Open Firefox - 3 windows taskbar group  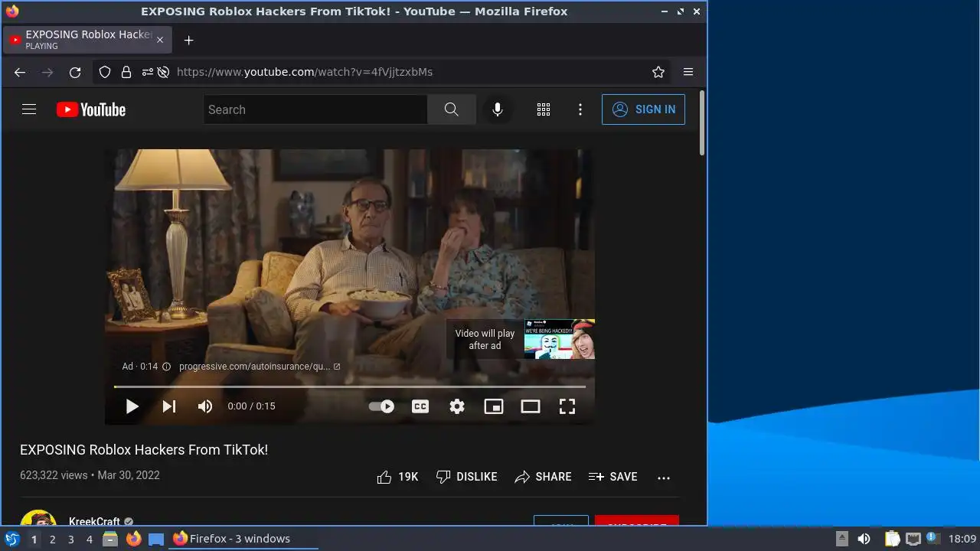[x=243, y=539]
